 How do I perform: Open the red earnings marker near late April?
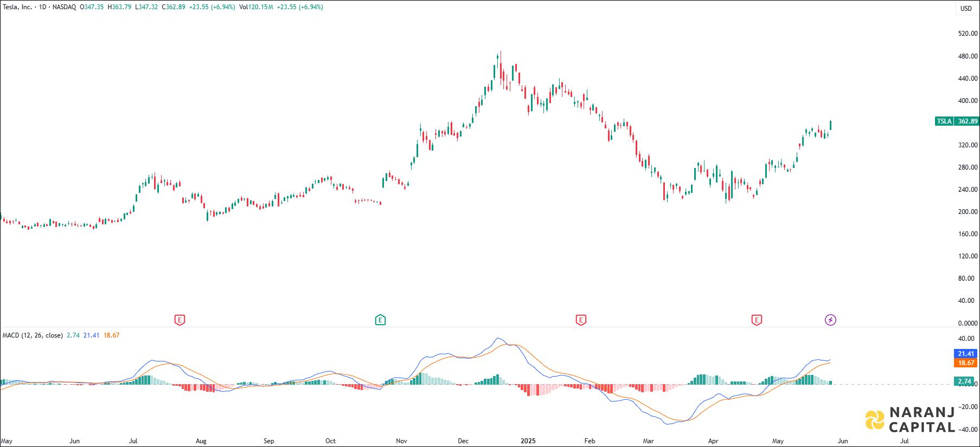[x=757, y=320]
